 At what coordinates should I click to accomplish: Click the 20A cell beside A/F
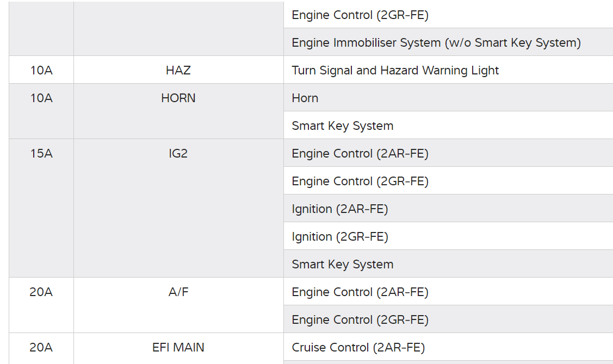point(41,292)
